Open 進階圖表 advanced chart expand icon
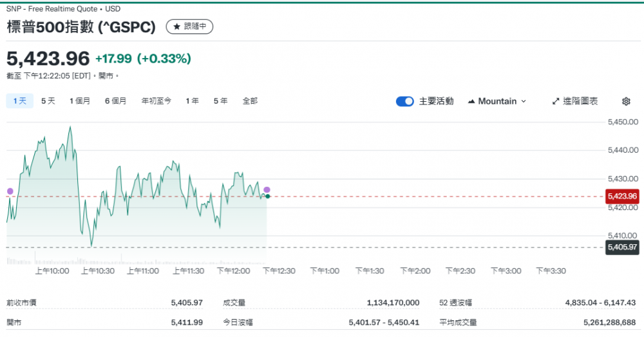 click(556, 101)
